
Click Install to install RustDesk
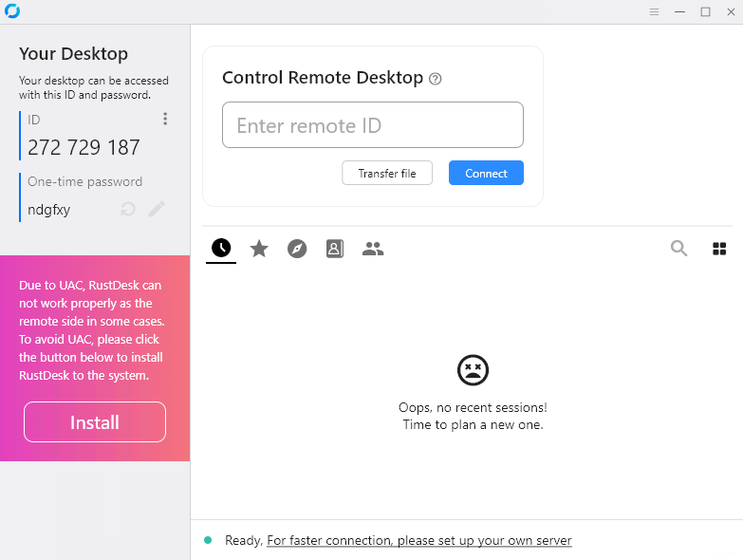pyautogui.click(x=95, y=422)
